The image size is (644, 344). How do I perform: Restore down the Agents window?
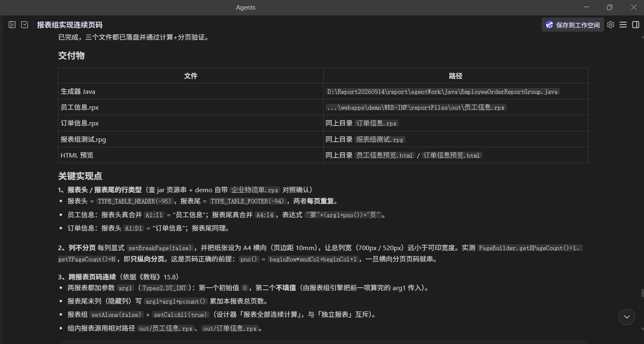pyautogui.click(x=609, y=7)
